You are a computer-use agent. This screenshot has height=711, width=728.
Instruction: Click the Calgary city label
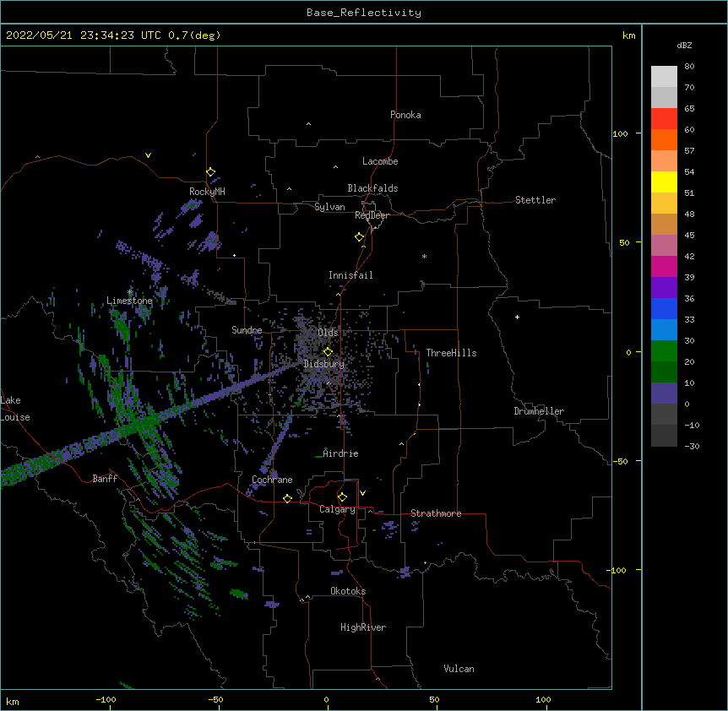click(x=337, y=509)
